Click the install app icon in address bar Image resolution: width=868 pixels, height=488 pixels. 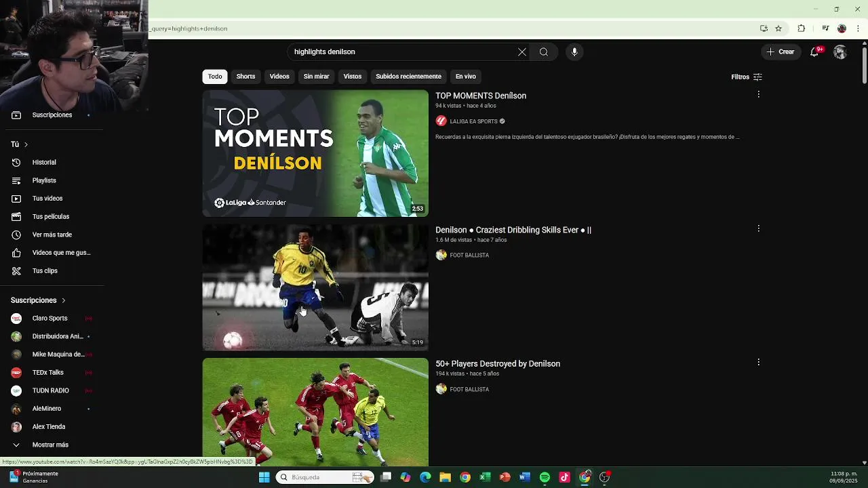pyautogui.click(x=764, y=28)
